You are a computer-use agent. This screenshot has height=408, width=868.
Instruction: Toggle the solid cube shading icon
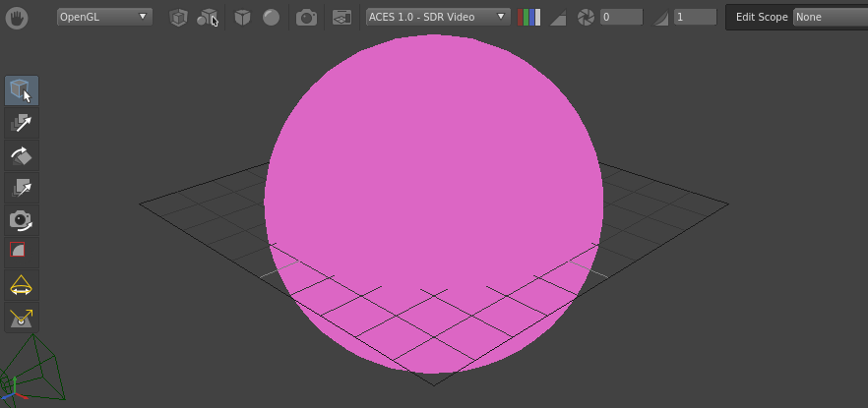tap(242, 18)
